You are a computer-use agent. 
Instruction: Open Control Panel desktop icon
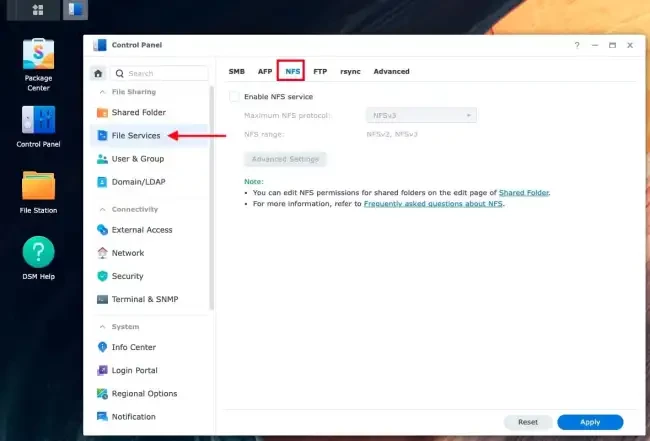pos(38,126)
